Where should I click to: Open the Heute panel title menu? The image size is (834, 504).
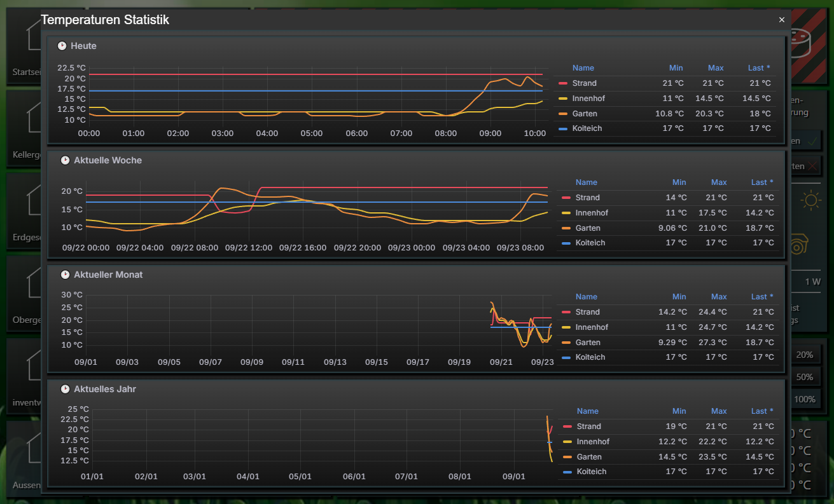point(83,46)
